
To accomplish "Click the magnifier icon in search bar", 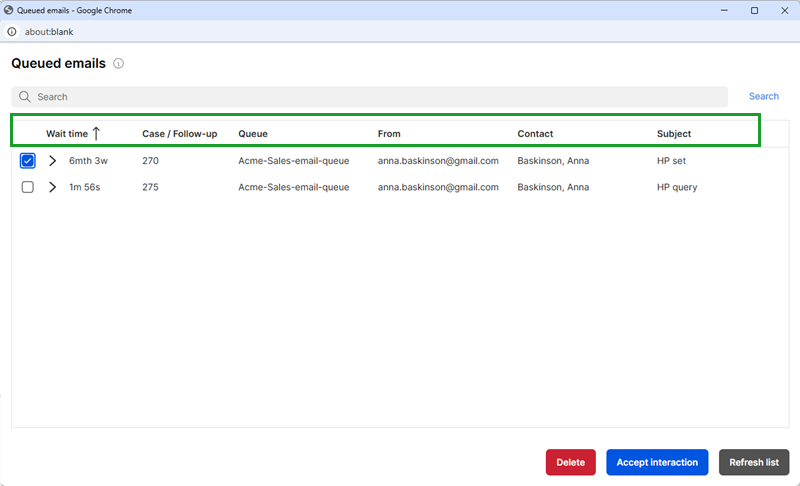I will 24,97.
